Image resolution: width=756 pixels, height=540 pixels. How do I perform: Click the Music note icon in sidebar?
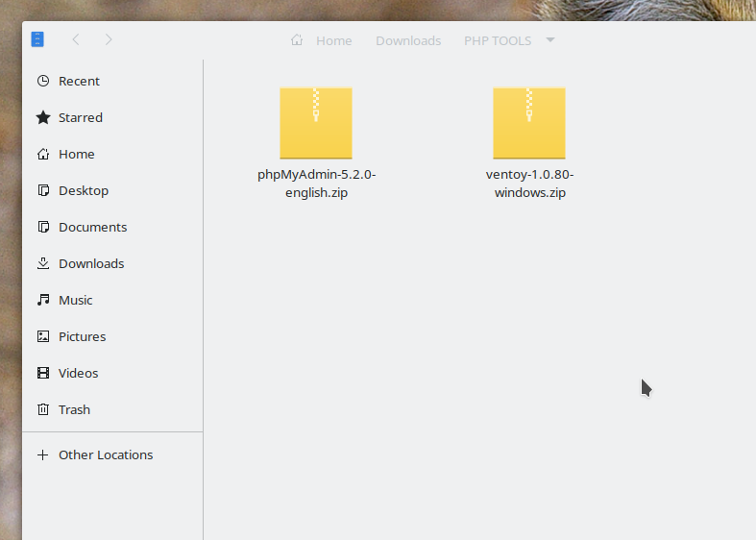(x=42, y=301)
